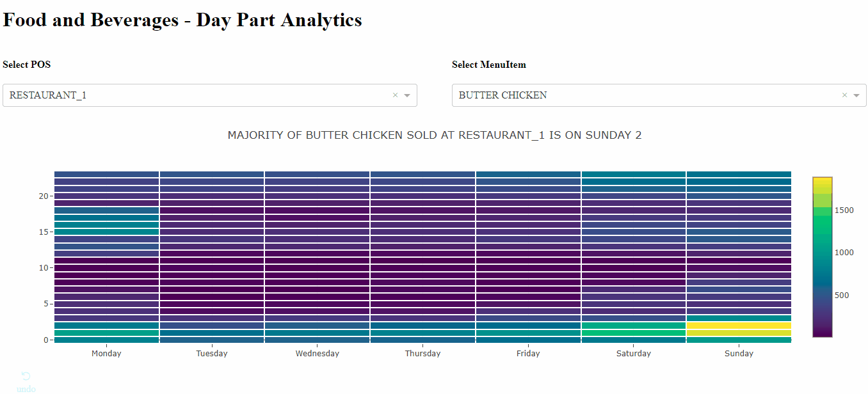Select the teal Monday cell at hour 15

(x=106, y=232)
